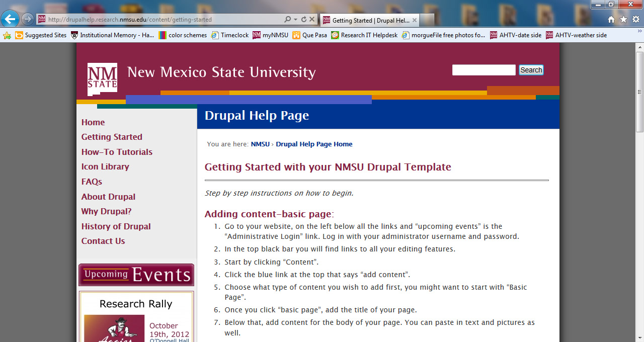644x342 pixels.
Task: Open Que Pasa bookmark
Action: click(x=310, y=35)
